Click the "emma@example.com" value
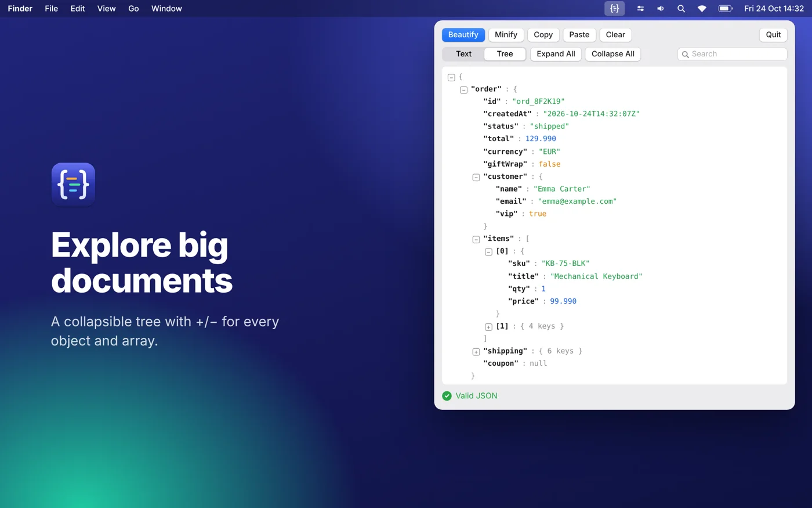 pos(577,201)
